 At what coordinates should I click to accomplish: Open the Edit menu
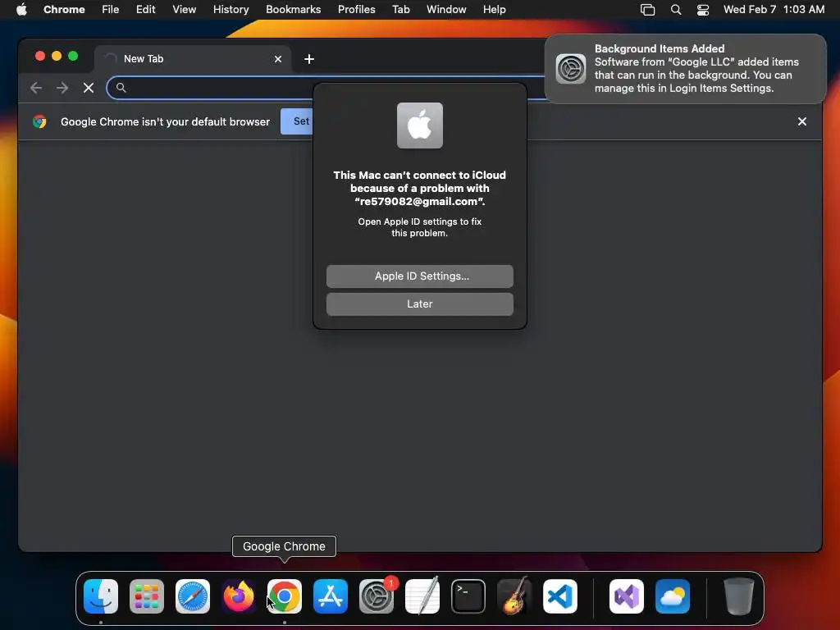tap(146, 10)
